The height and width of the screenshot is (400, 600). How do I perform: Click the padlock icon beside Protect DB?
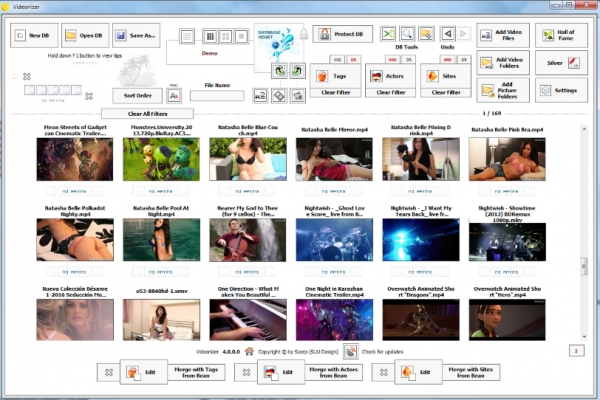(x=303, y=34)
